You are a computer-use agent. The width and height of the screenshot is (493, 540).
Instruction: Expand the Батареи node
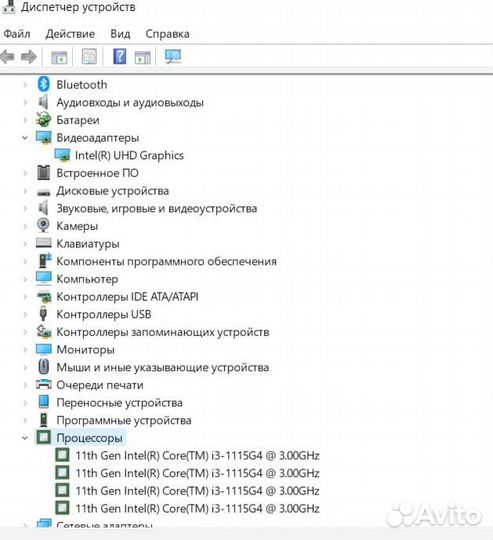(x=25, y=120)
